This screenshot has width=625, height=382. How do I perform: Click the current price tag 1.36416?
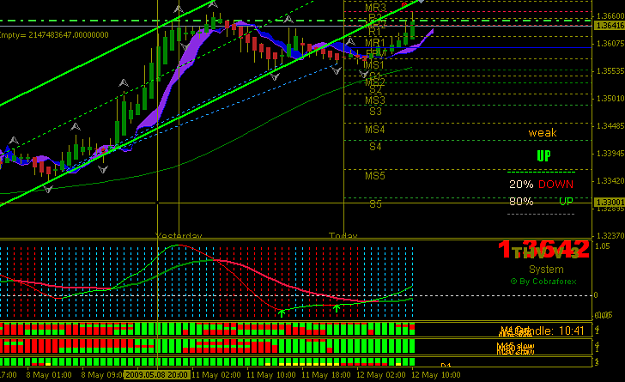tap(609, 26)
